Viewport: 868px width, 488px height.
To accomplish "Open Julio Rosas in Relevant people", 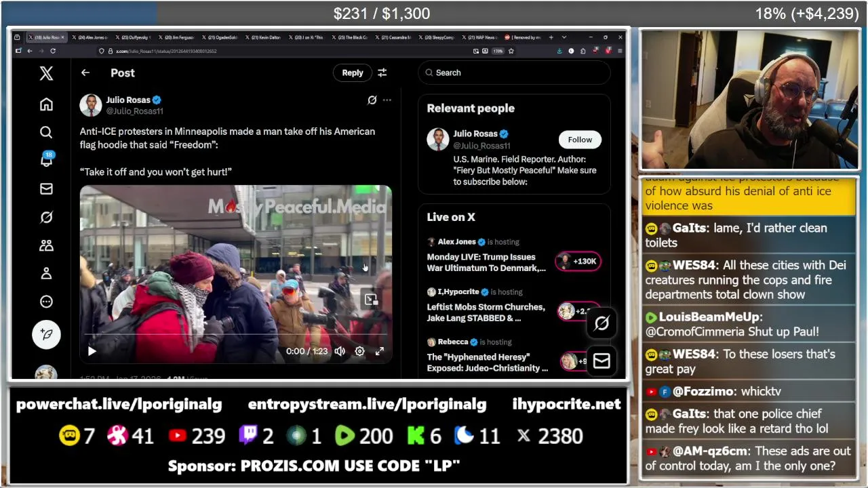I will [x=475, y=134].
